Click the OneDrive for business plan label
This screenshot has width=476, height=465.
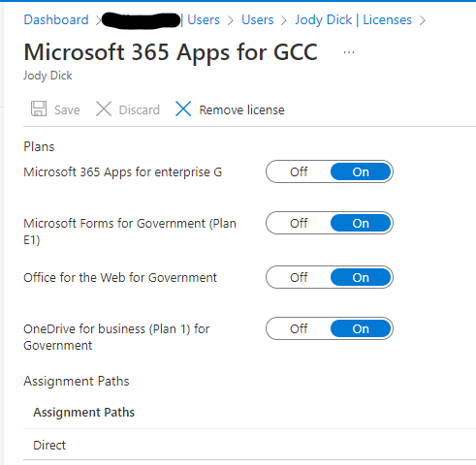tap(116, 337)
